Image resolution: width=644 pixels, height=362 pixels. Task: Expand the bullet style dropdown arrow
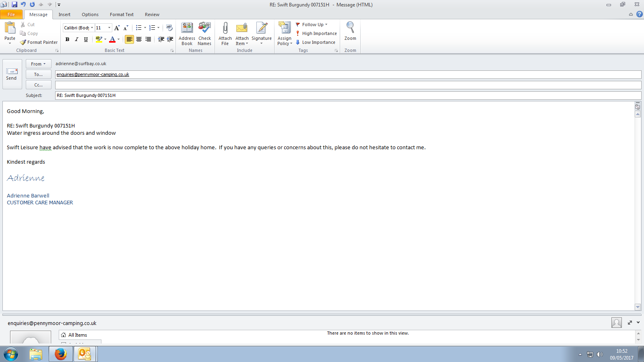145,28
